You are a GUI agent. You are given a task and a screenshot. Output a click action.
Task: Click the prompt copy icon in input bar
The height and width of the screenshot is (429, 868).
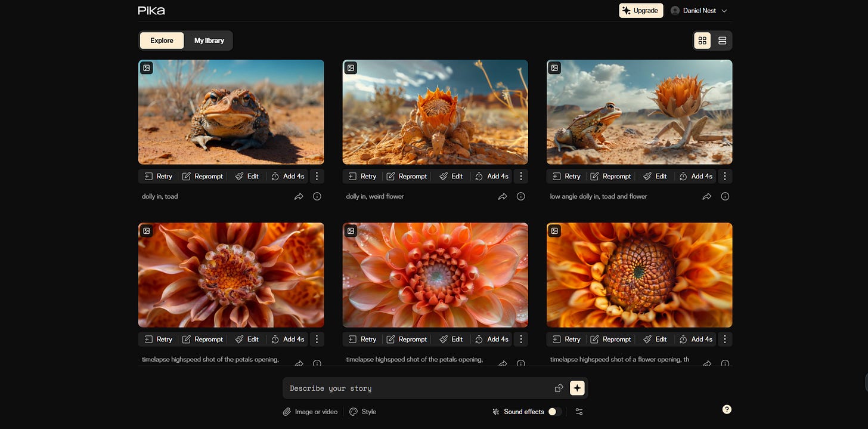pyautogui.click(x=559, y=388)
